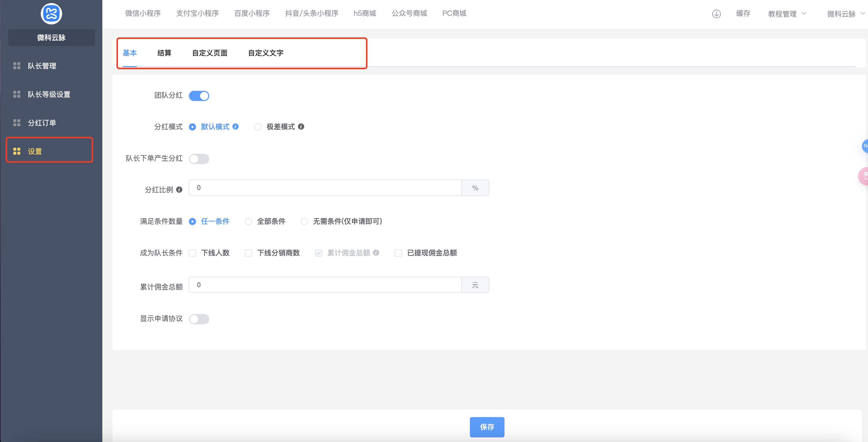Select the 极差模式 radio button

258,127
